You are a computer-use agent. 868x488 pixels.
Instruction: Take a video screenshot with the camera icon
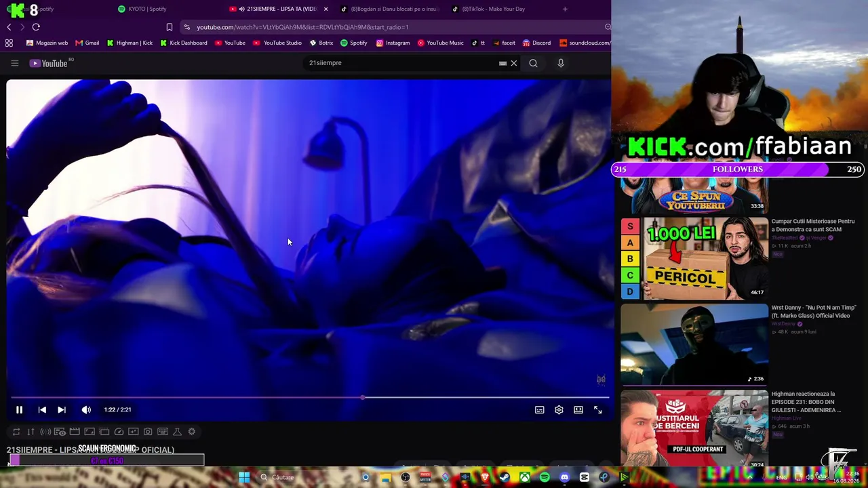148,432
